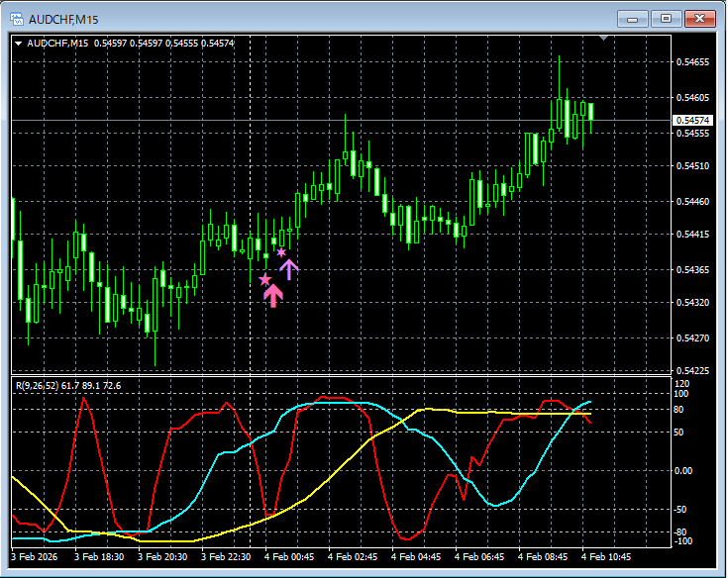
Task: Click the 4 Feb 08:45 time label
Action: click(x=543, y=556)
